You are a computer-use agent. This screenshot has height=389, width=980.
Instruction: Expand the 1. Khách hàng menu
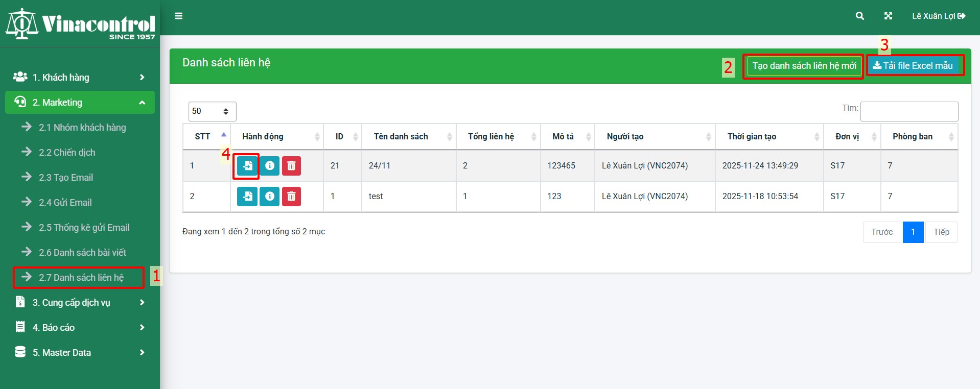(x=80, y=78)
